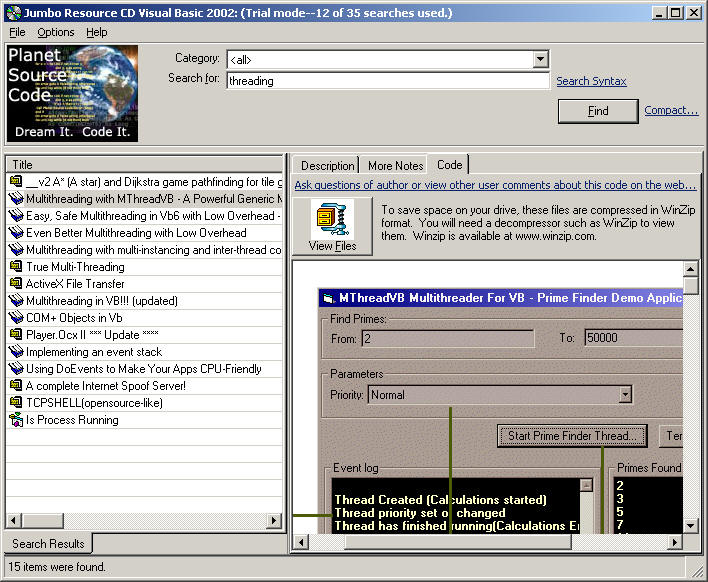Click the '15 items were found.' status text
Image resolution: width=708 pixels, height=582 pixels.
[57, 567]
